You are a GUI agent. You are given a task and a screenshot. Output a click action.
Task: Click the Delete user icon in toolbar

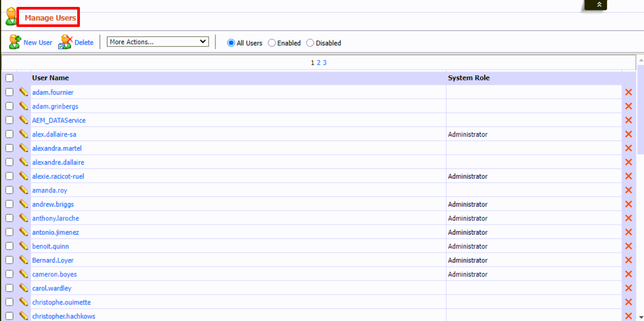pos(65,42)
